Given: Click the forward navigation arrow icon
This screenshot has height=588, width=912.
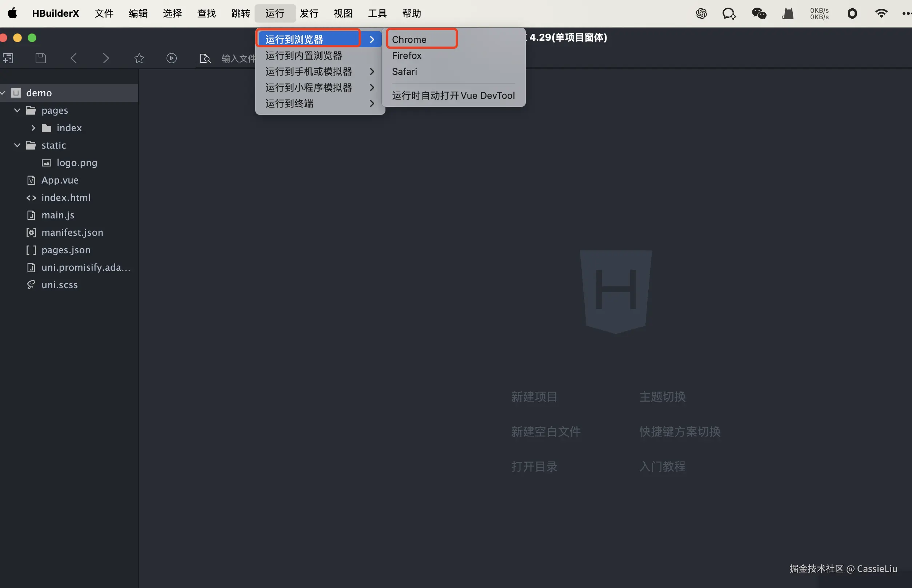Looking at the screenshot, I should tap(106, 58).
